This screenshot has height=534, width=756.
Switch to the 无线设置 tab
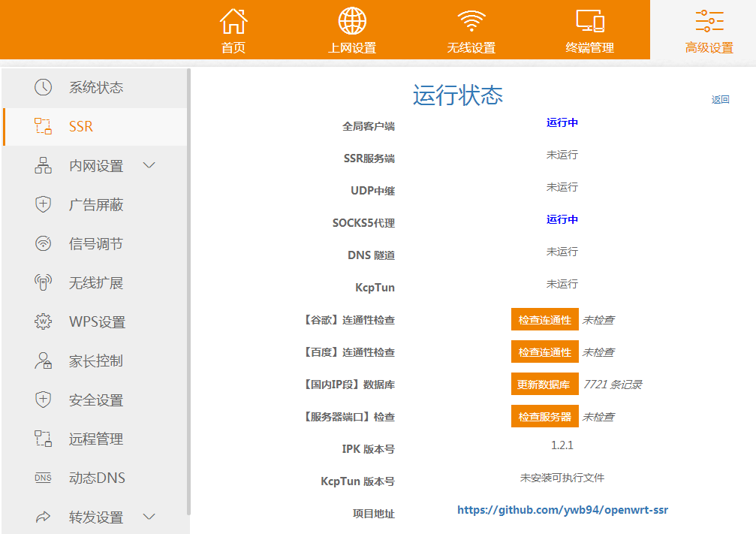pos(471,30)
